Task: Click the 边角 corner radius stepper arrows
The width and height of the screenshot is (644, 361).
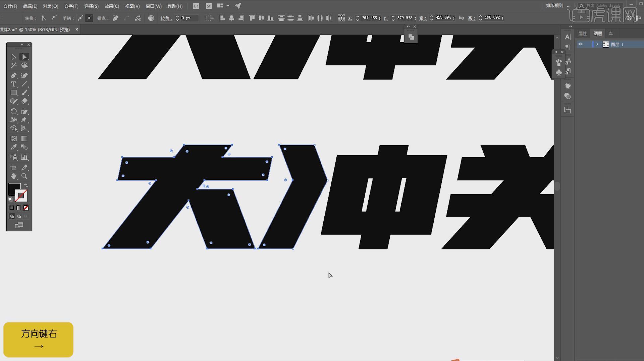Action: 177,18
